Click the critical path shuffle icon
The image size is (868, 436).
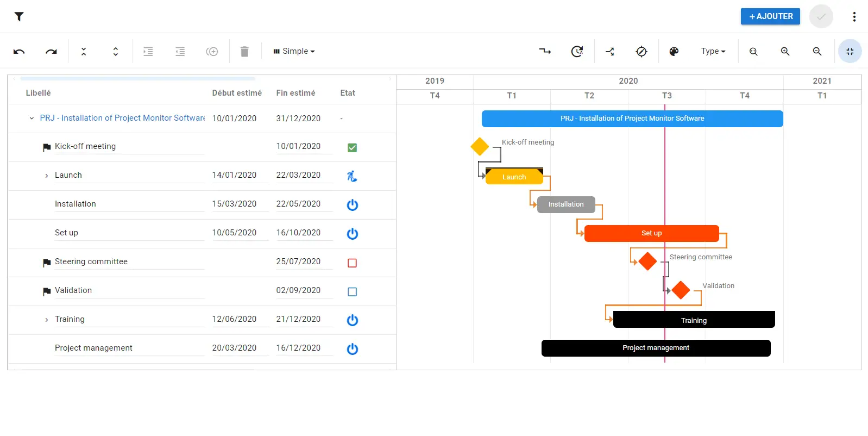tap(610, 51)
